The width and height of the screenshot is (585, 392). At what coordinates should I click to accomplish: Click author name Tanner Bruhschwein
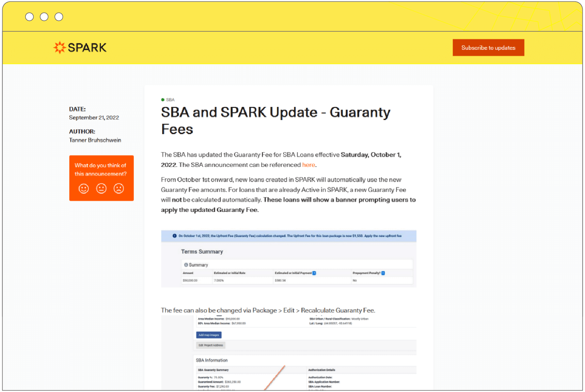coord(95,140)
